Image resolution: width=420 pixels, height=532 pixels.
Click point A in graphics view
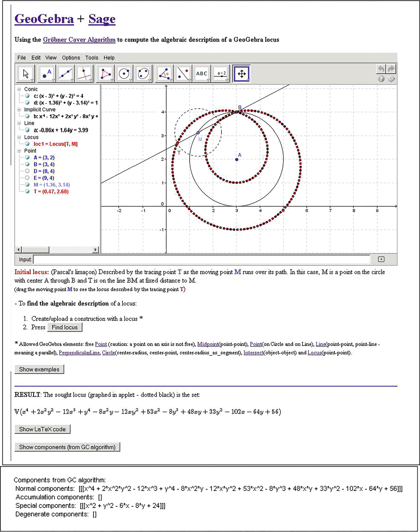(x=237, y=159)
